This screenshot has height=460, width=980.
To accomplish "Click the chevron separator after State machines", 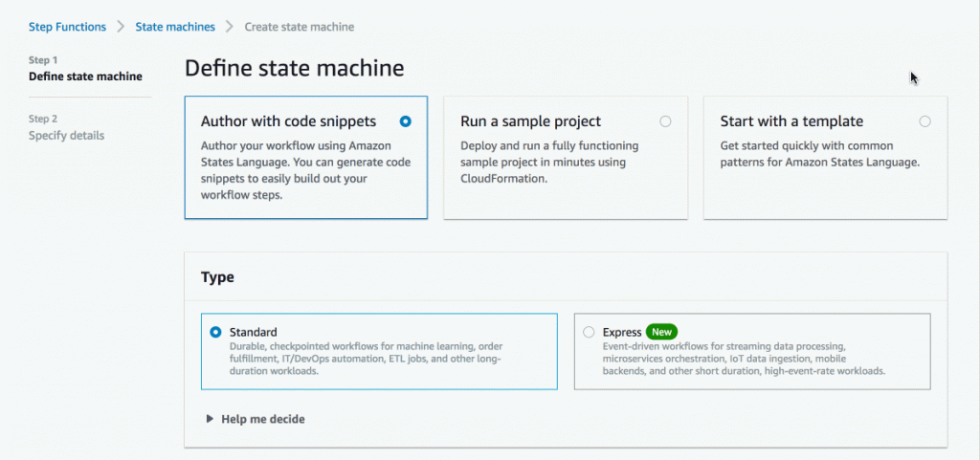I will point(230,27).
